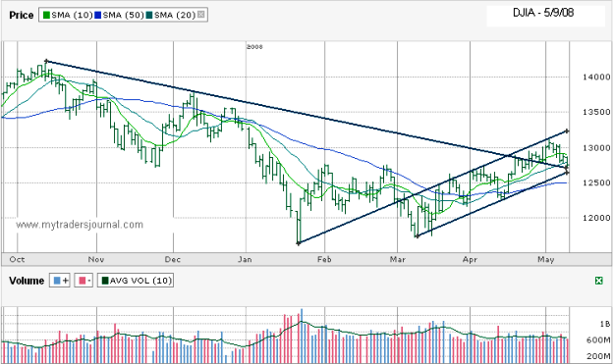The width and height of the screenshot is (614, 364).
Task: Click the January low trendline anchor point
Action: pos(299,243)
